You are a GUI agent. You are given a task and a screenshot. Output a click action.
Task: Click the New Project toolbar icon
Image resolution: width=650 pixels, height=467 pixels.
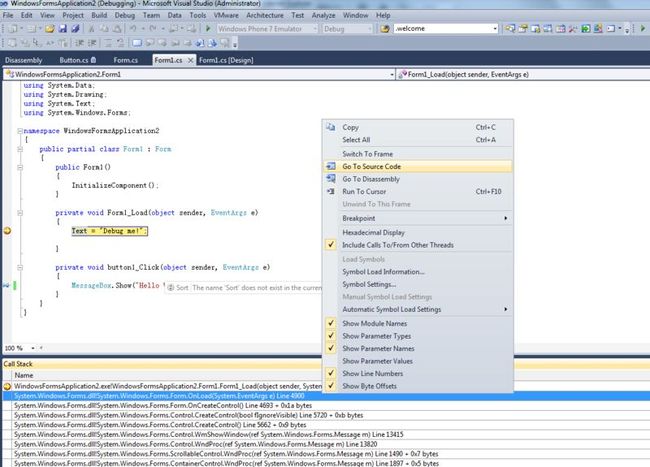(x=13, y=29)
